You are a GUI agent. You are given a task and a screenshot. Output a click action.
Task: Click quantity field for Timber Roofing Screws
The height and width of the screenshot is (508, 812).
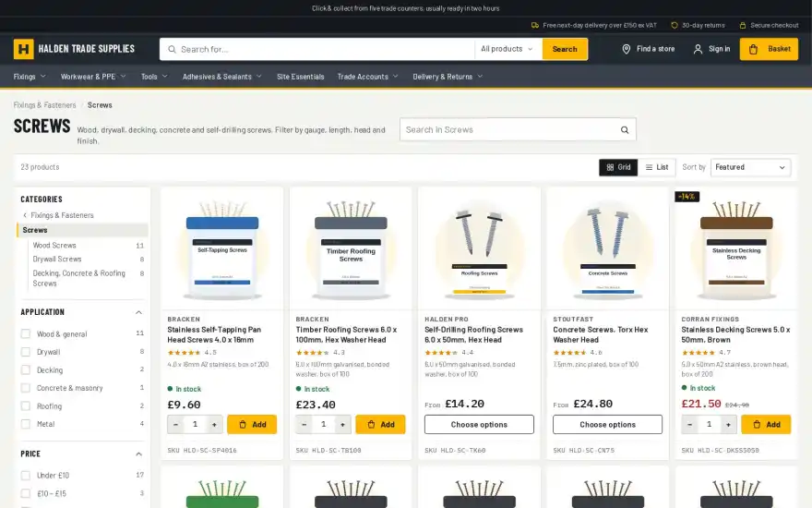(x=324, y=425)
